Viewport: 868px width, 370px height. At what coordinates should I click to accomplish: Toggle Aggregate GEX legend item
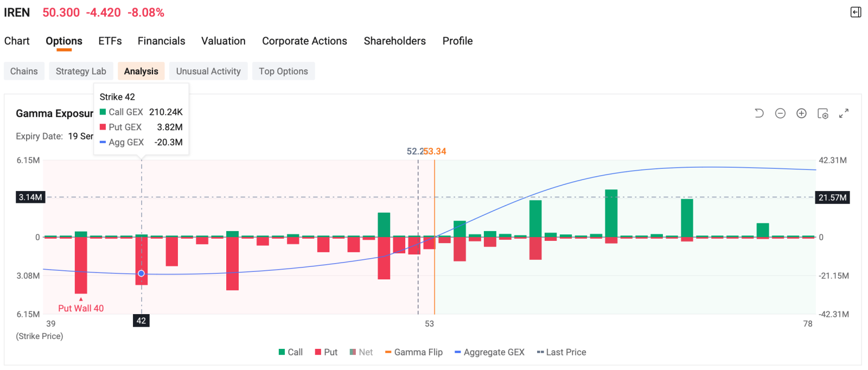click(x=489, y=352)
